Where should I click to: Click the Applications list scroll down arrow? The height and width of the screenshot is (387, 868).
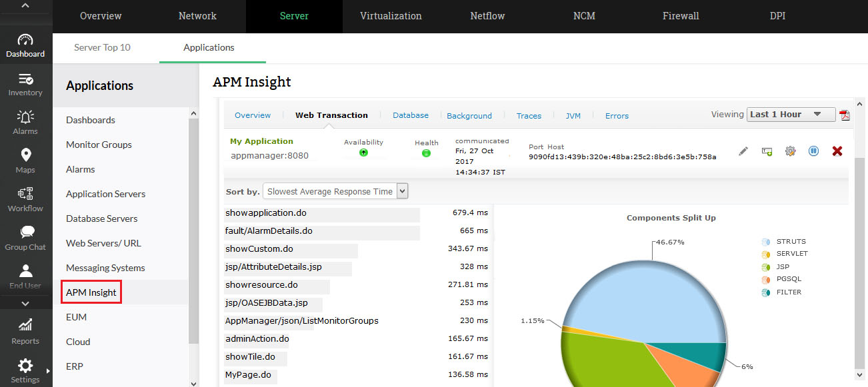point(194,383)
